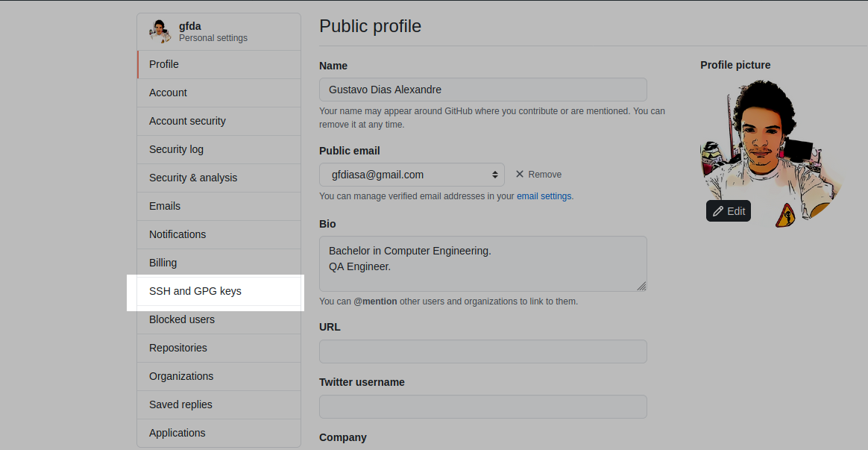The width and height of the screenshot is (868, 450).
Task: Click inside the Bio text area
Action: point(482,263)
